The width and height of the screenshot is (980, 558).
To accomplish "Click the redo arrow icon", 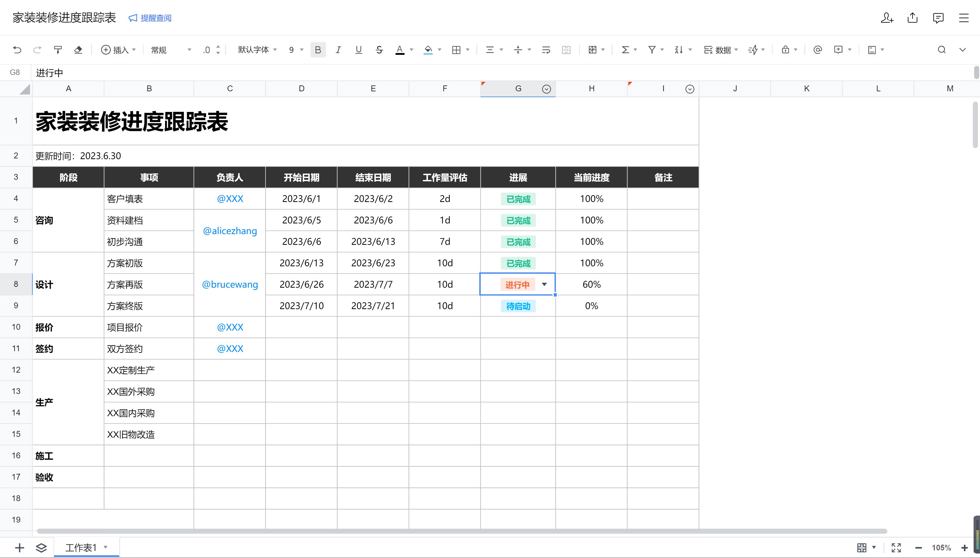I will [x=37, y=50].
